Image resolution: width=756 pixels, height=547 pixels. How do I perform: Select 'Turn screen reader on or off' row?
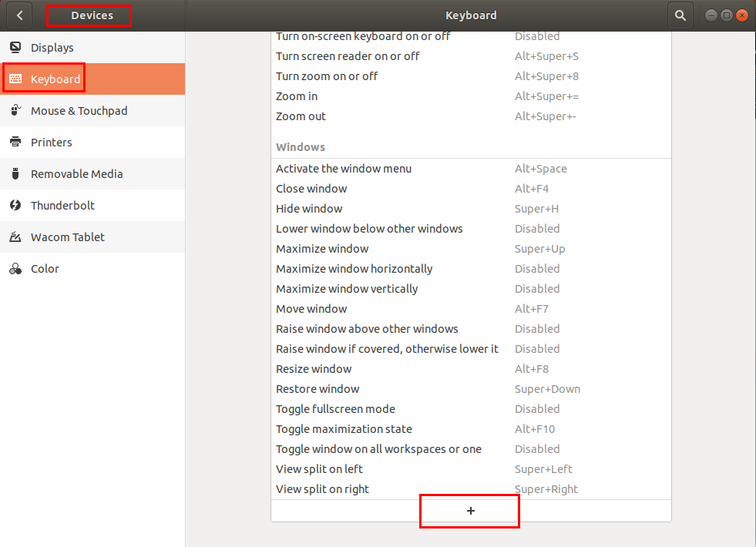click(x=471, y=56)
